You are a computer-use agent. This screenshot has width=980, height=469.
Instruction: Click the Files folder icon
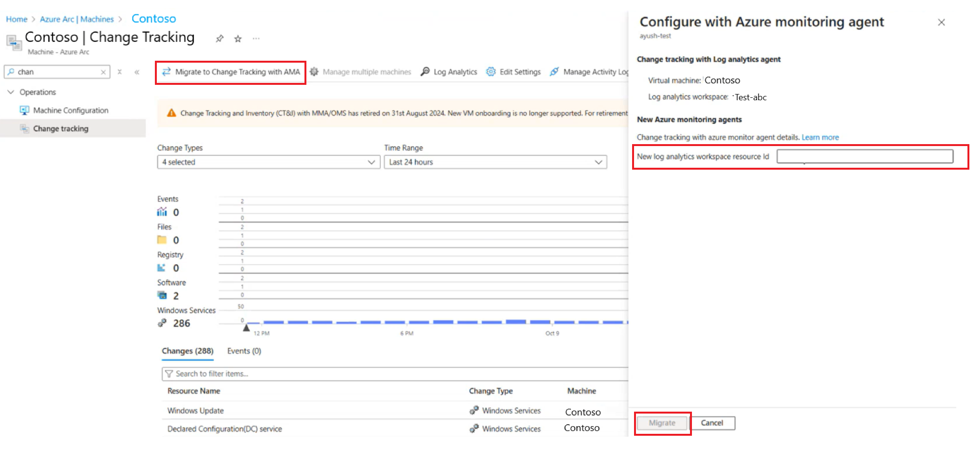click(x=162, y=240)
